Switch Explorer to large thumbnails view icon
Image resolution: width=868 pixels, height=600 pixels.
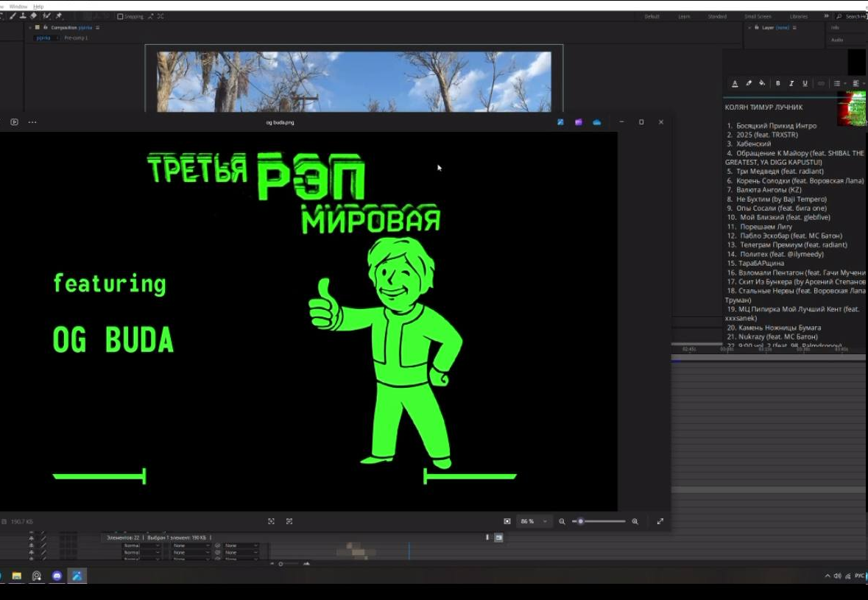pos(498,537)
